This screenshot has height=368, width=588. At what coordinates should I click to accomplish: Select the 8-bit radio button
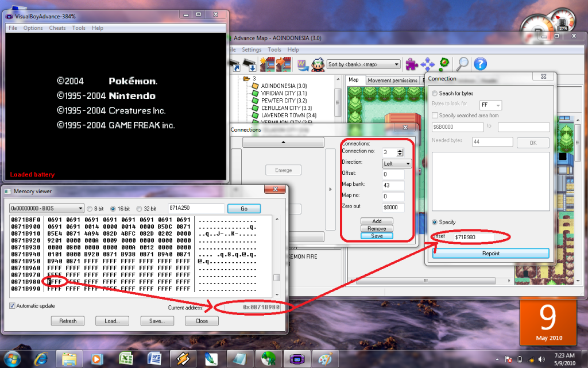[x=90, y=209]
